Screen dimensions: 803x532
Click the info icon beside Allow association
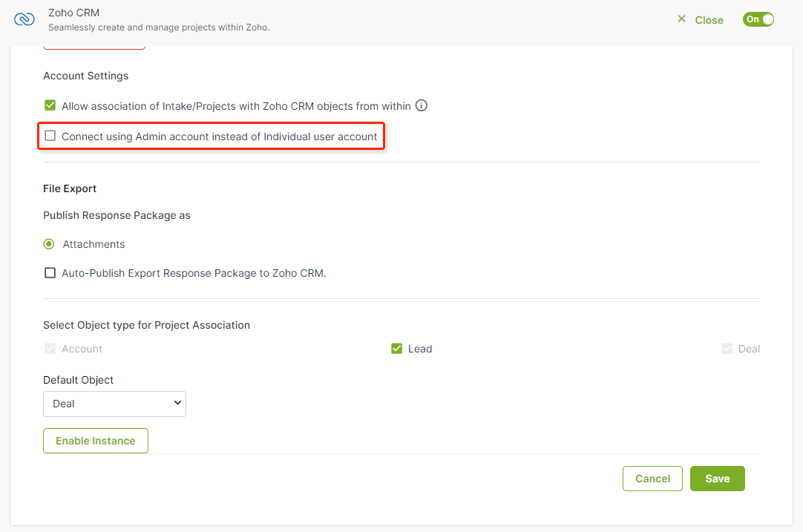(421, 105)
